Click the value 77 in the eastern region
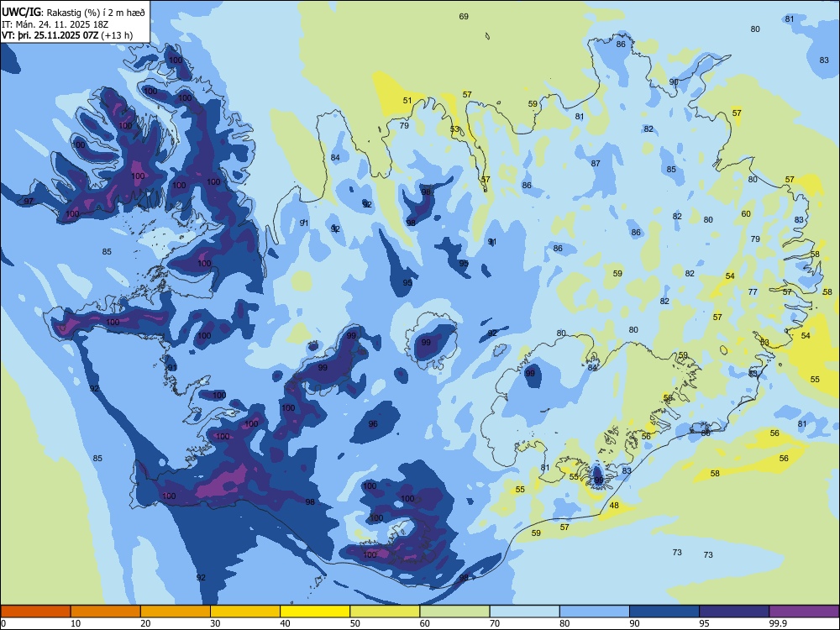The image size is (840, 630). pyautogui.click(x=753, y=292)
